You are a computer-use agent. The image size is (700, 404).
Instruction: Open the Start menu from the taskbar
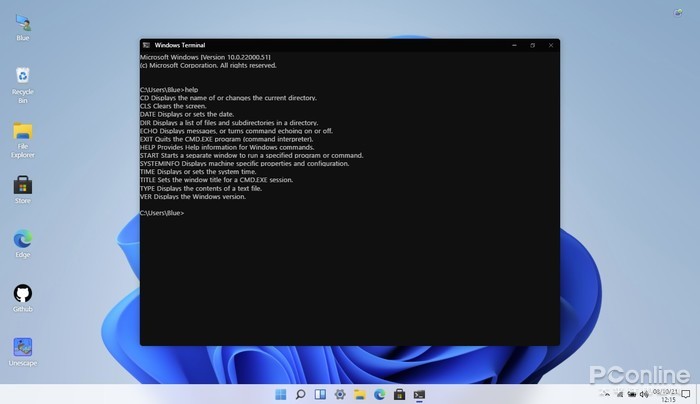point(280,394)
